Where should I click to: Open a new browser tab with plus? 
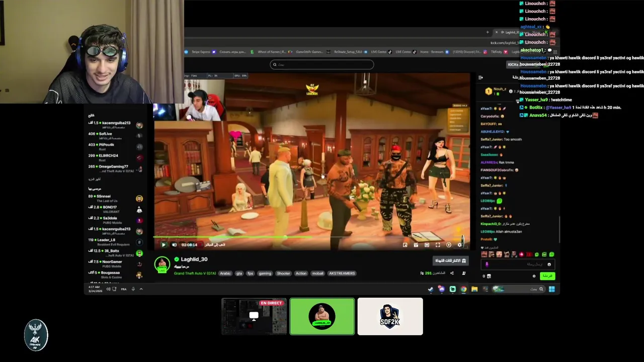[x=487, y=32]
